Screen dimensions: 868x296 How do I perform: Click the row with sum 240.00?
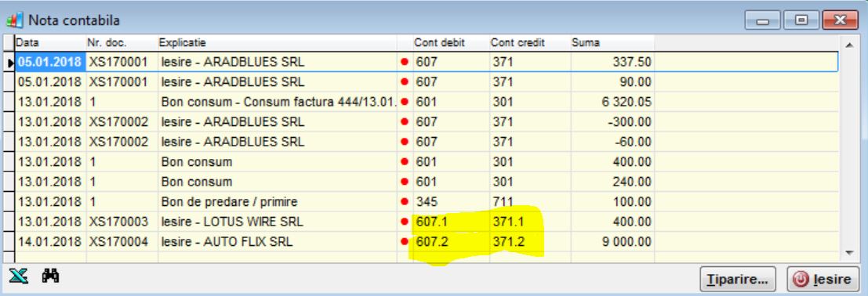pyautogui.click(x=427, y=182)
